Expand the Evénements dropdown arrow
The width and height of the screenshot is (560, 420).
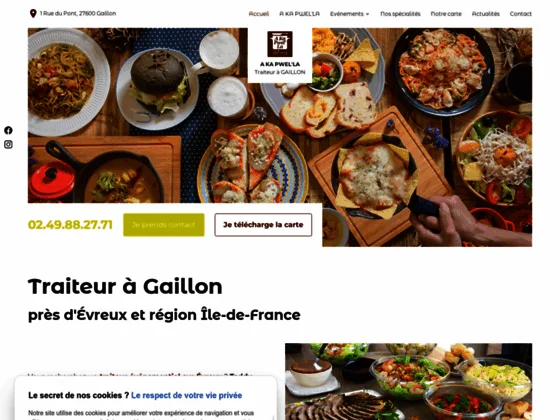coord(368,14)
